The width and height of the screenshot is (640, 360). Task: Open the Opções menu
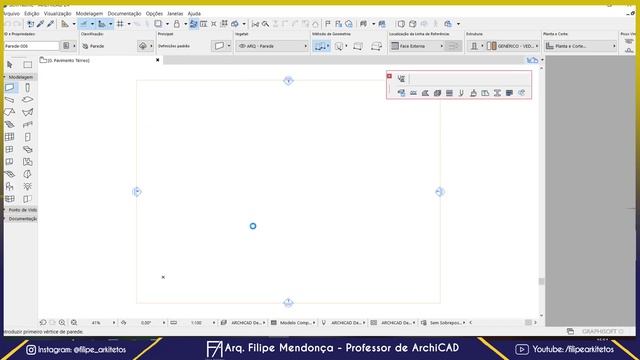(154, 13)
